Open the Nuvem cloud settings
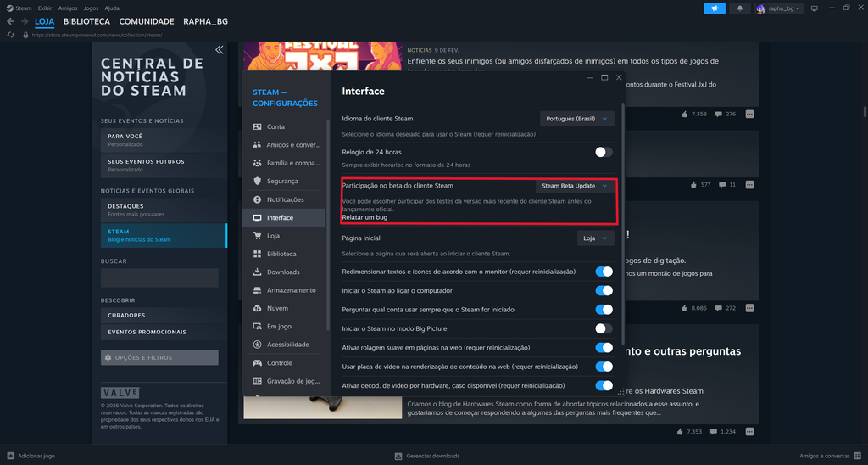The width and height of the screenshot is (868, 465). (277, 308)
